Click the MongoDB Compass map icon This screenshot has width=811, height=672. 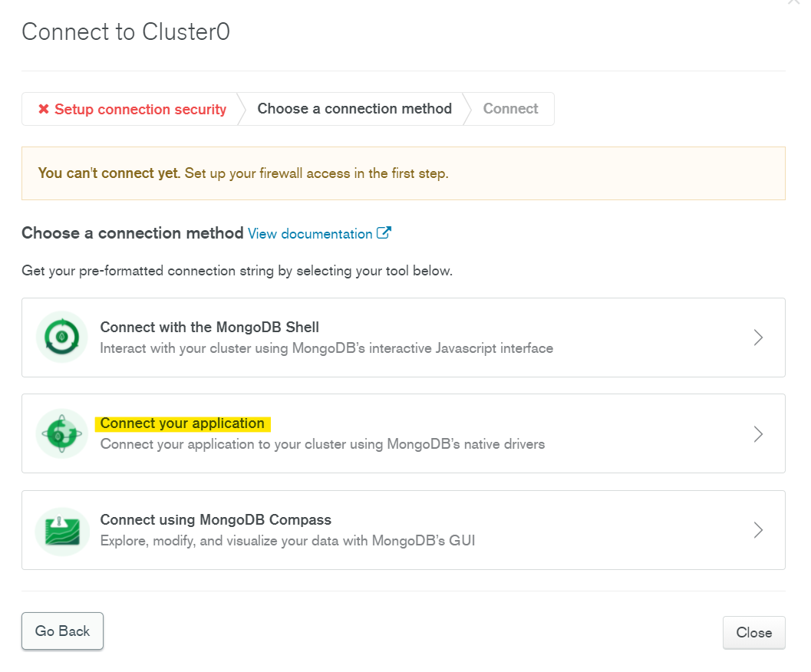[62, 532]
